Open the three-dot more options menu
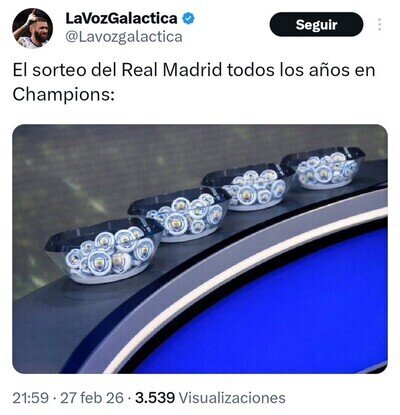Image resolution: width=400 pixels, height=415 pixels. [379, 25]
